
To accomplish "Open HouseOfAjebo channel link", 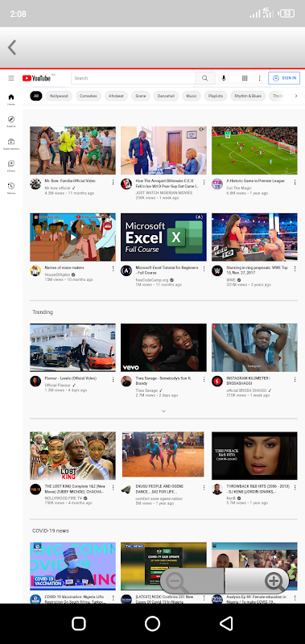I will pyautogui.click(x=57, y=275).
